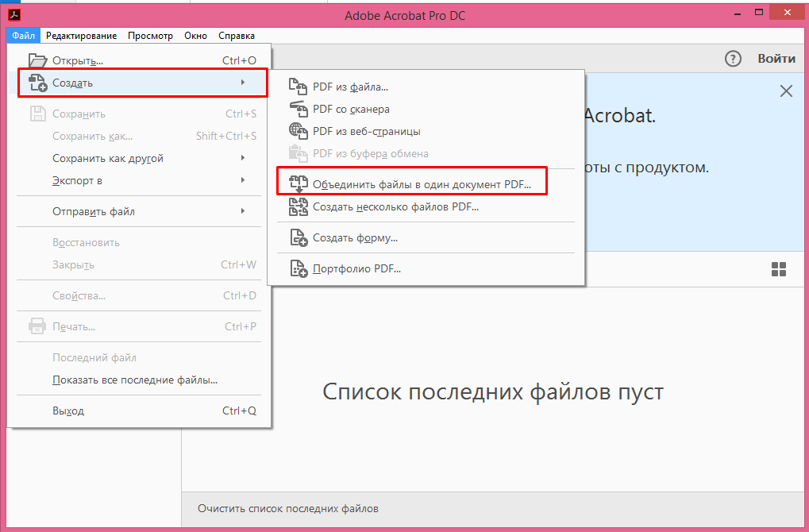Click the PDF from file icon

click(298, 87)
